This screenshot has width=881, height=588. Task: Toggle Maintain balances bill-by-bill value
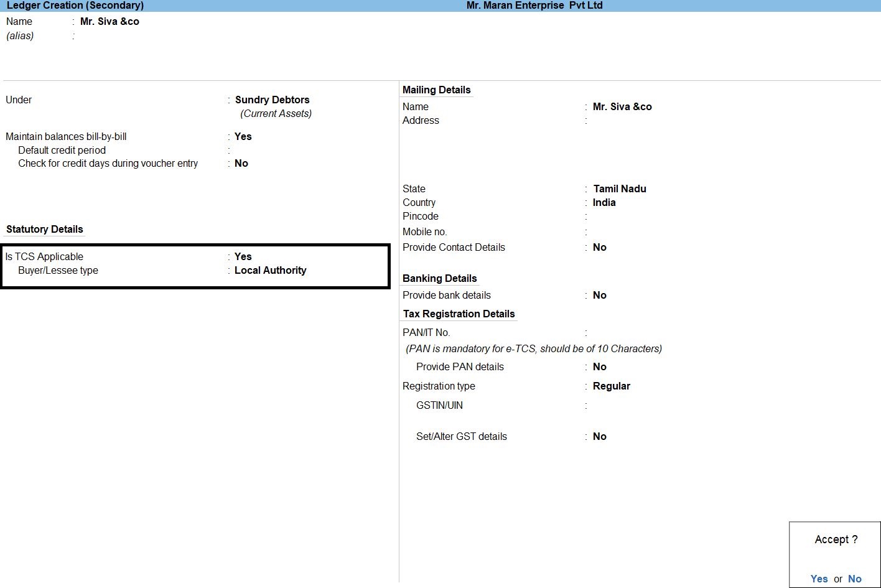tap(243, 136)
